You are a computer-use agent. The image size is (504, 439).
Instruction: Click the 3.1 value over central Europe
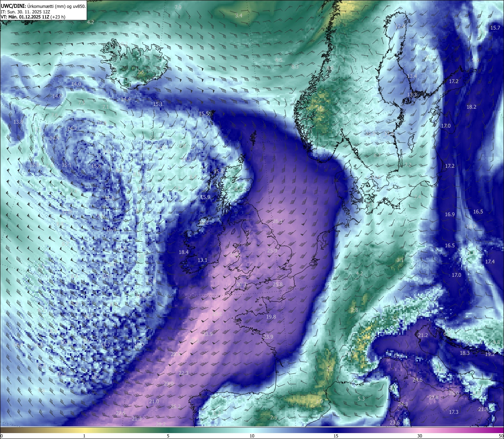click(x=400, y=260)
